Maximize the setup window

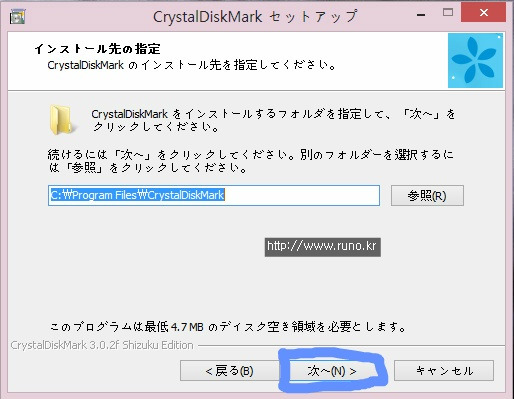(x=448, y=13)
